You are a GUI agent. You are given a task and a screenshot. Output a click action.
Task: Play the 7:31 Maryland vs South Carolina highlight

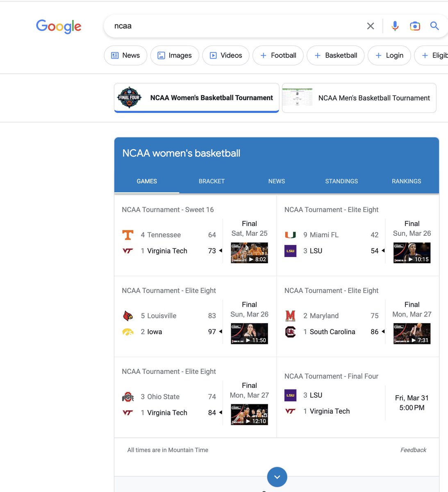pyautogui.click(x=412, y=334)
